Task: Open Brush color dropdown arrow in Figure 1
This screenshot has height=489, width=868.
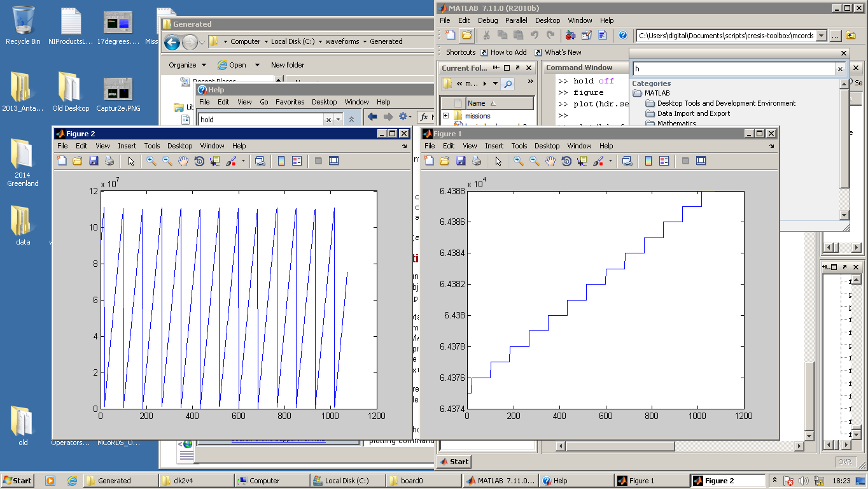Action: (x=610, y=161)
